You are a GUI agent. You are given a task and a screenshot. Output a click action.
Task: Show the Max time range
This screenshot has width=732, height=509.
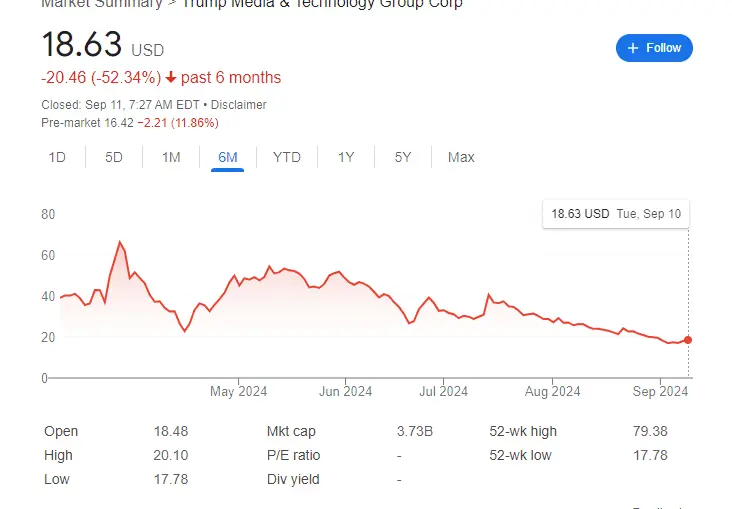point(461,157)
